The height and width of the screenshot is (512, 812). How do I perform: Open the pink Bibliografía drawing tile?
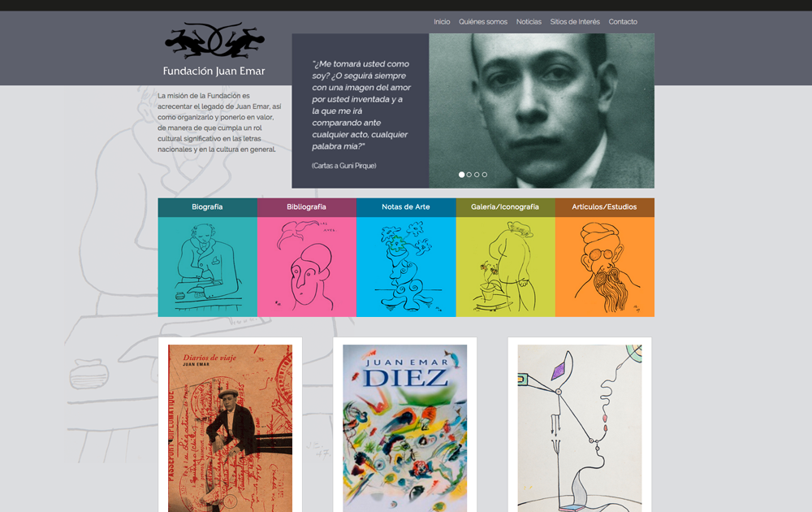[x=307, y=267]
